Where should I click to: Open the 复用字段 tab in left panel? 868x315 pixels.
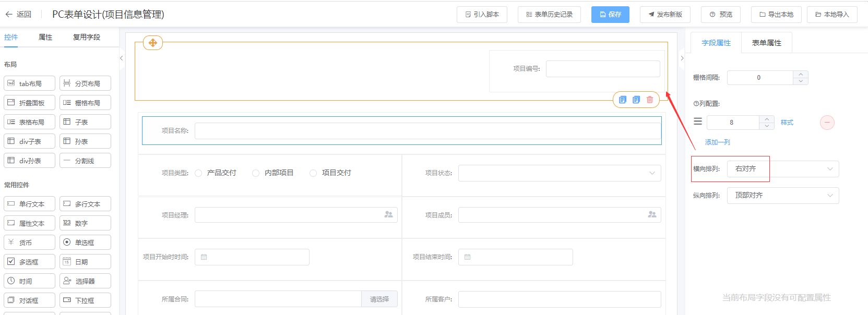[86, 37]
